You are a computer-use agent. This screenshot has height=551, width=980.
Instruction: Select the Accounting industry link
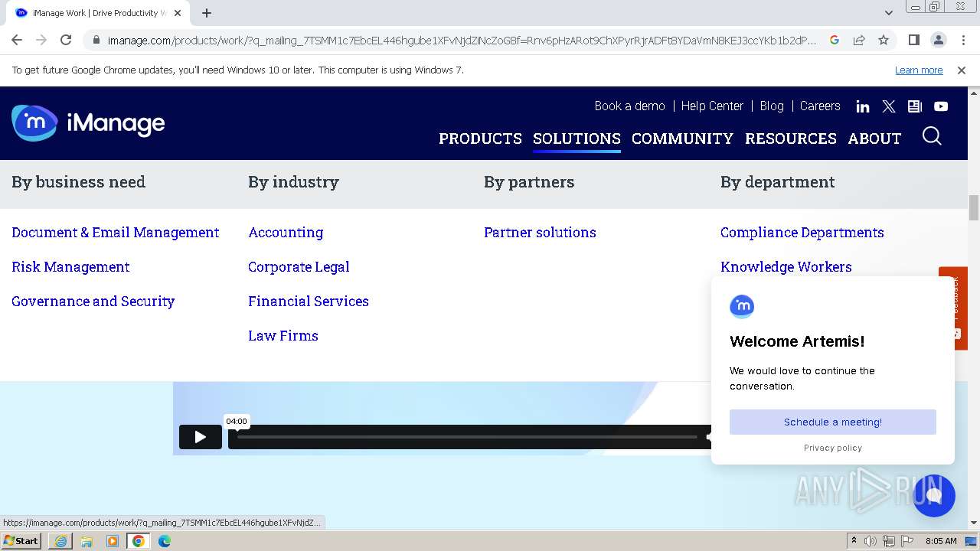coord(286,233)
